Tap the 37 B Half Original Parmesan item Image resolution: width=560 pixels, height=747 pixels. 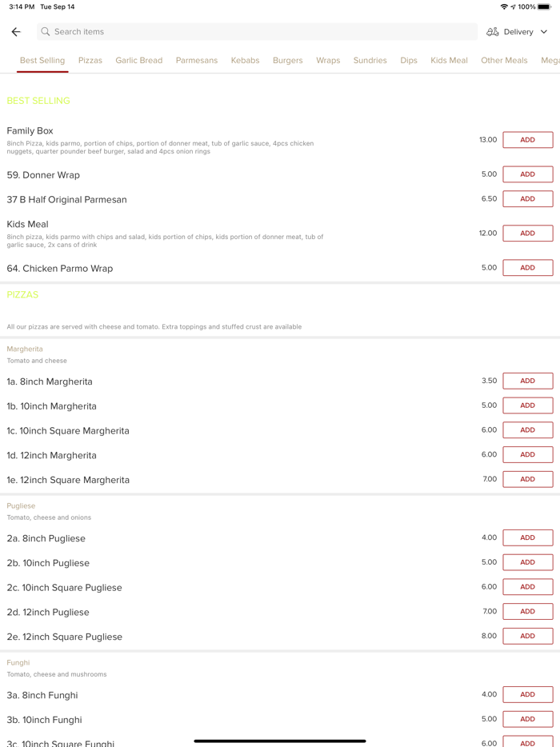click(67, 200)
